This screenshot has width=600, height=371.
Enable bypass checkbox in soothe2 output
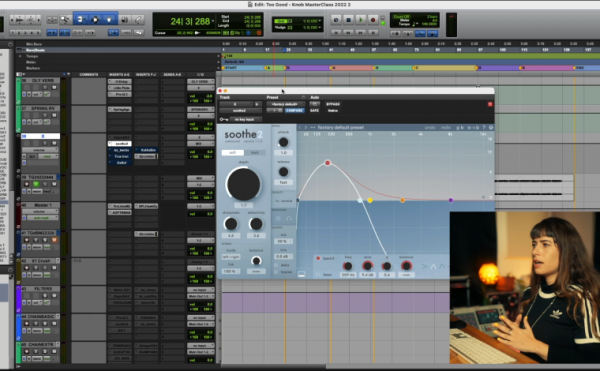pyautogui.click(x=276, y=272)
